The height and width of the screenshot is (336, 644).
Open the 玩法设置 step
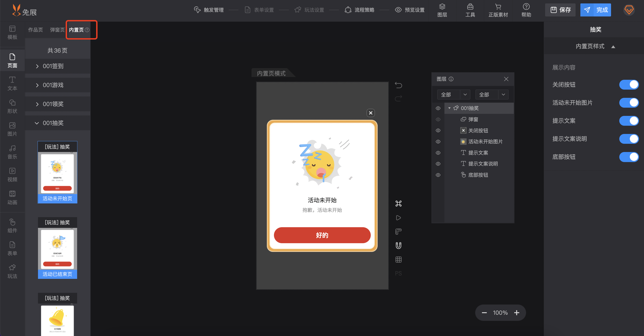[309, 10]
